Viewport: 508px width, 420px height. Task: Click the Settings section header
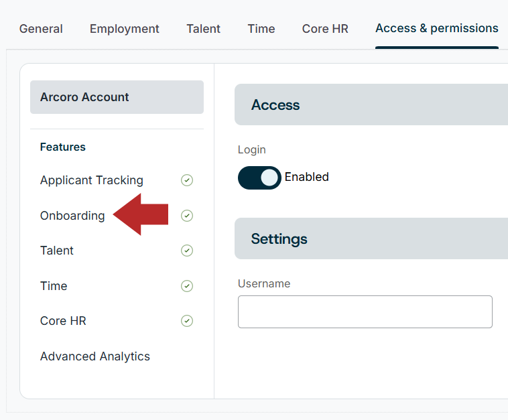point(371,238)
